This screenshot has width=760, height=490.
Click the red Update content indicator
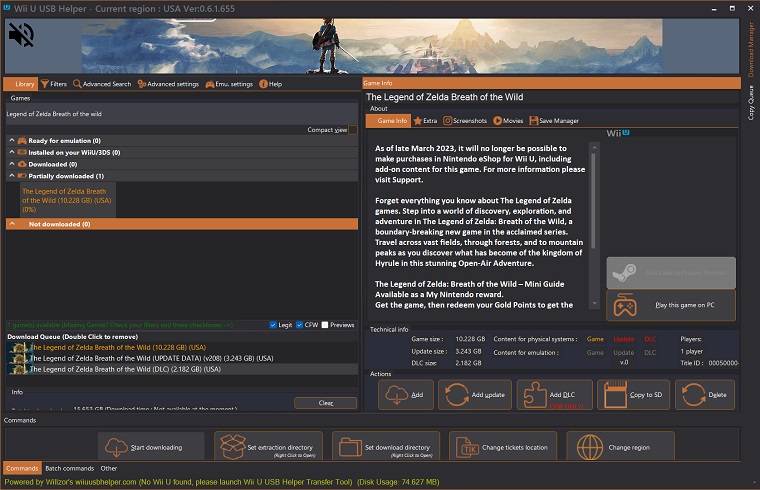[624, 339]
